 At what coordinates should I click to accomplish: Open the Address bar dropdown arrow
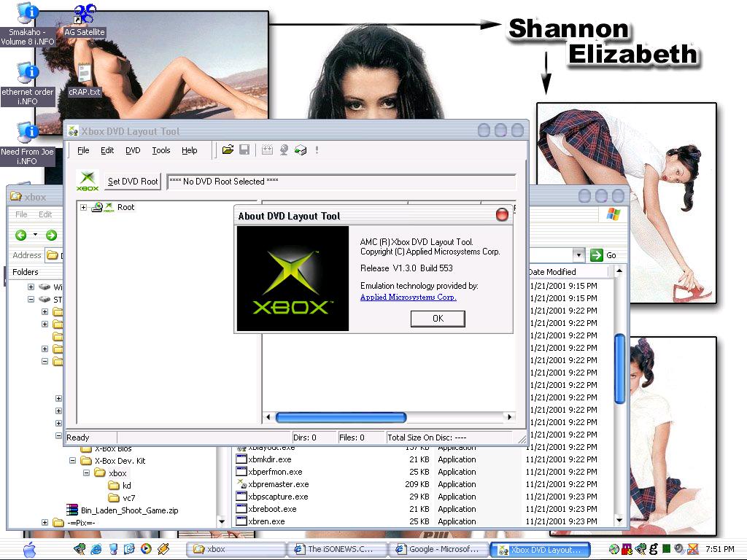point(578,255)
